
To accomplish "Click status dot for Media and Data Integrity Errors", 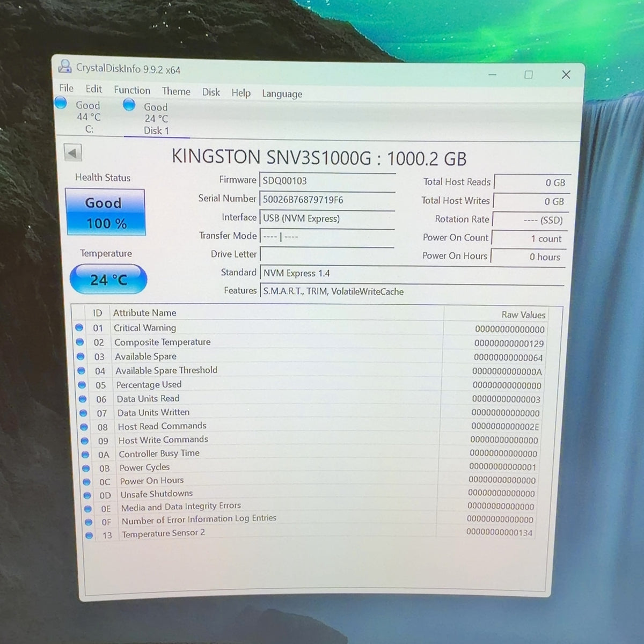I will pyautogui.click(x=88, y=508).
